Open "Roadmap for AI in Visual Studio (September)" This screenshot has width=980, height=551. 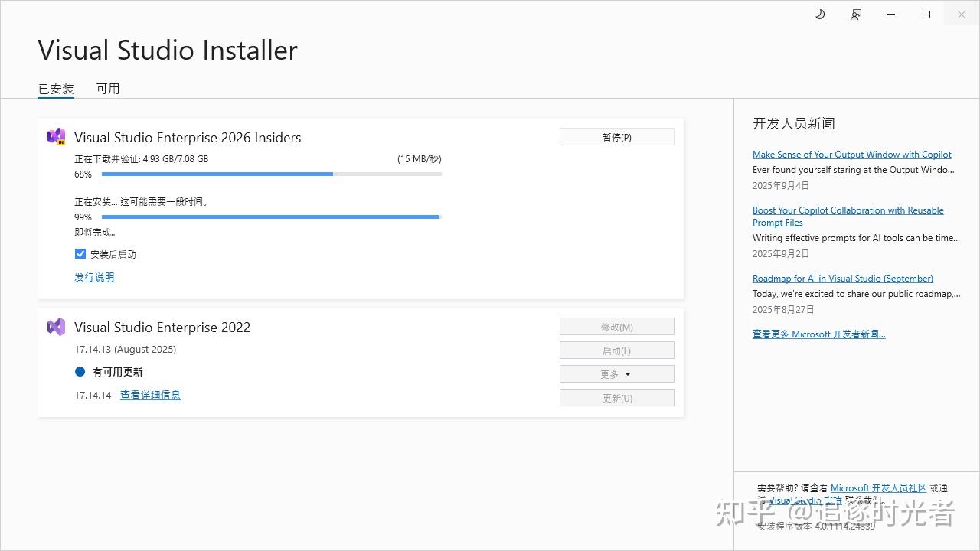[x=842, y=278]
